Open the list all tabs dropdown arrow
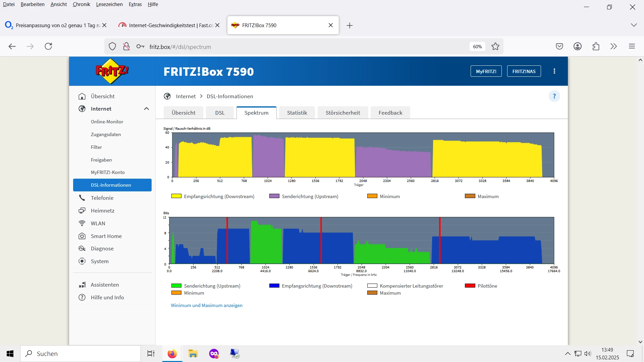 pos(634,25)
